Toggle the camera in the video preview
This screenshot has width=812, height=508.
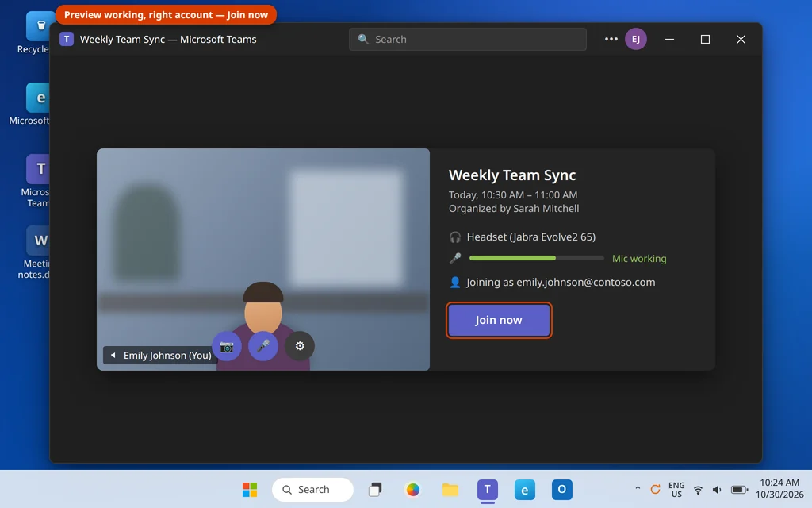tap(227, 346)
